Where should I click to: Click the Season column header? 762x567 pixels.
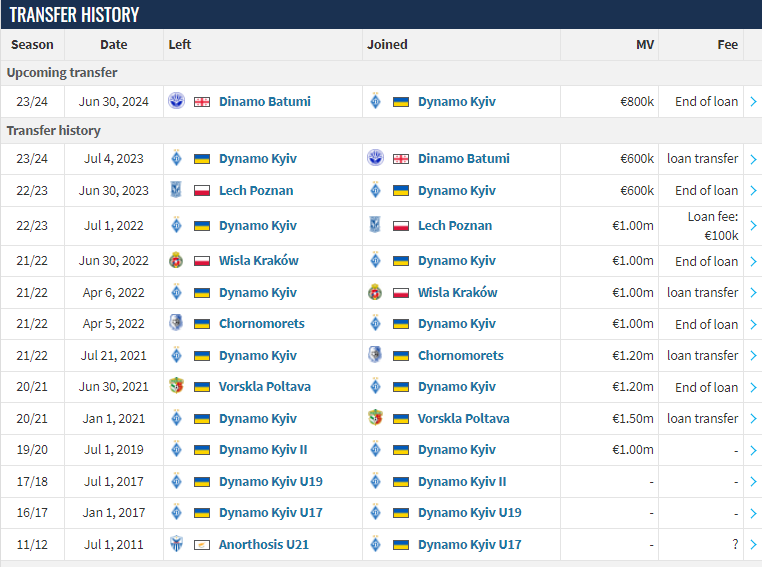pyautogui.click(x=32, y=45)
